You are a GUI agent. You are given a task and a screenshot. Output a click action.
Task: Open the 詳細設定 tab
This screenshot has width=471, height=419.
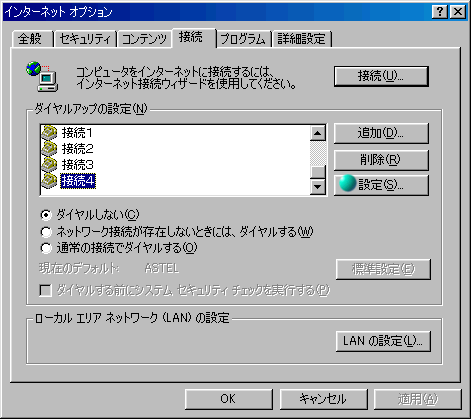(x=302, y=39)
